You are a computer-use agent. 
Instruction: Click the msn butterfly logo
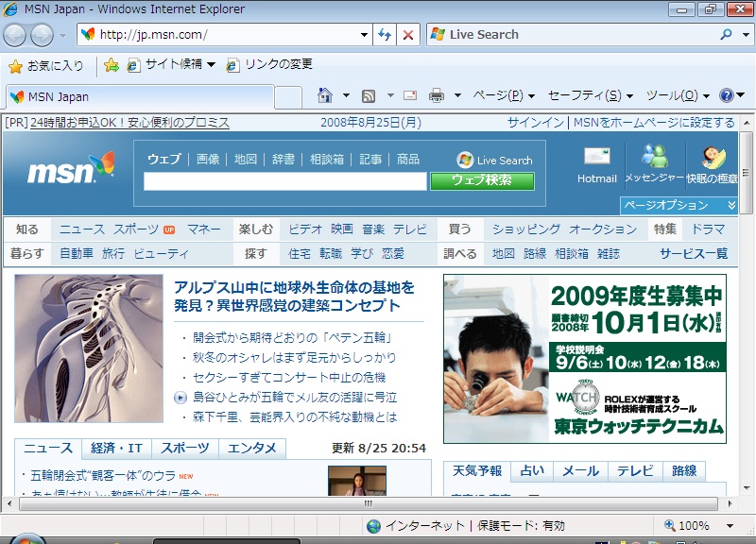72,168
